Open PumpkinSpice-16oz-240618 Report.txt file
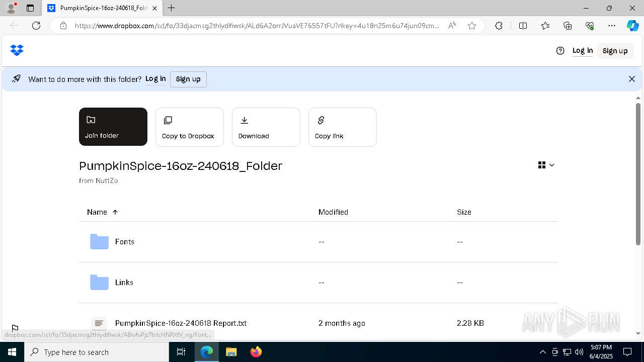The height and width of the screenshot is (362, 644). (181, 323)
